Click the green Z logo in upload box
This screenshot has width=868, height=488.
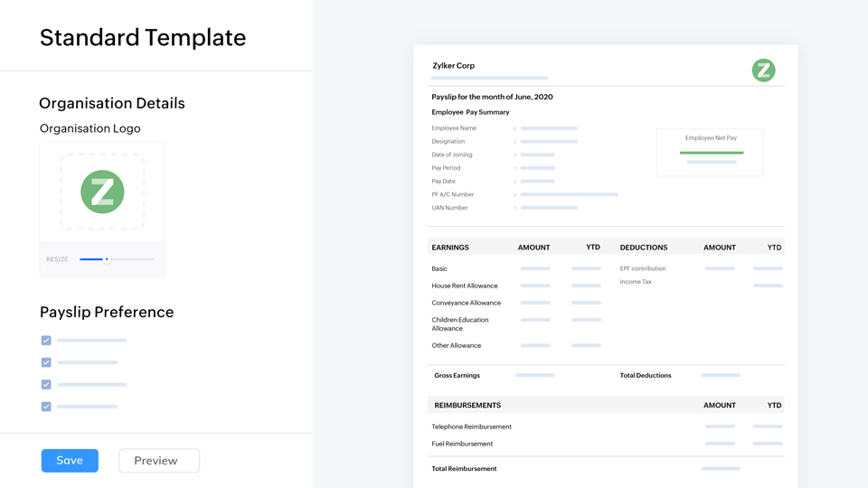pyautogui.click(x=102, y=192)
